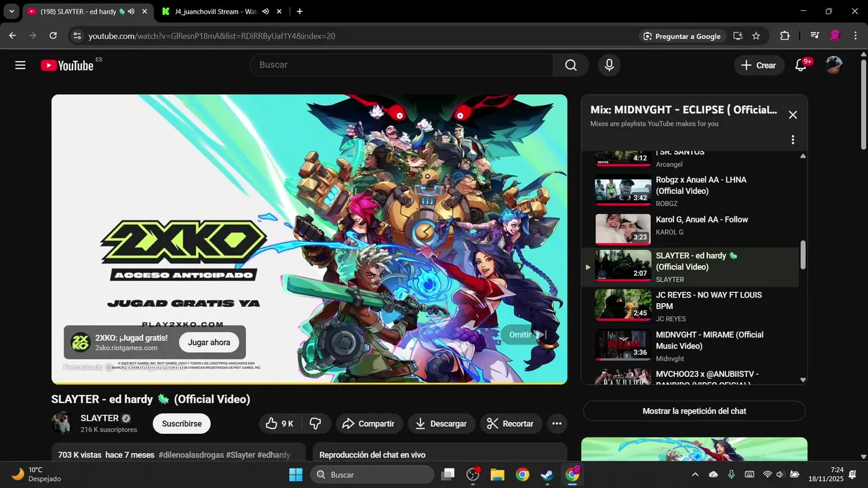Dislike the video with thumbs down
The height and width of the screenshot is (488, 868).
[x=315, y=424]
